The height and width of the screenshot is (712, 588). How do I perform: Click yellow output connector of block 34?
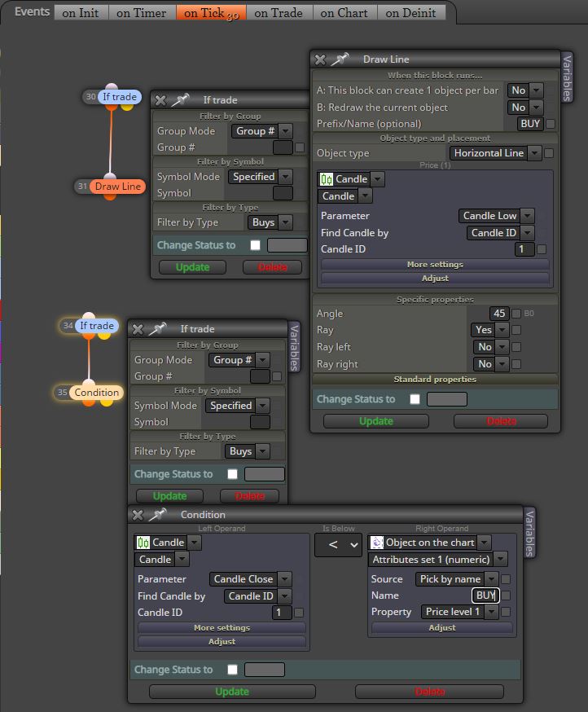pyautogui.click(x=104, y=335)
